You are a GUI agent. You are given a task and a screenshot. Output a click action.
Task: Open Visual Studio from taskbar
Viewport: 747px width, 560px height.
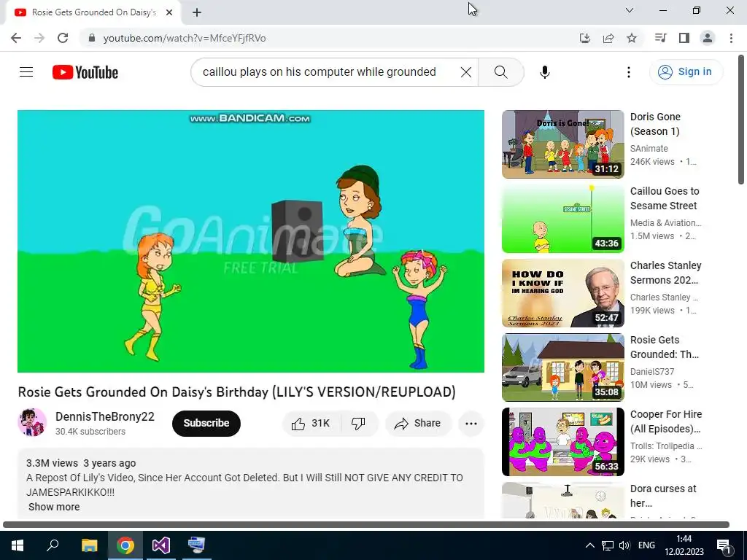161,545
